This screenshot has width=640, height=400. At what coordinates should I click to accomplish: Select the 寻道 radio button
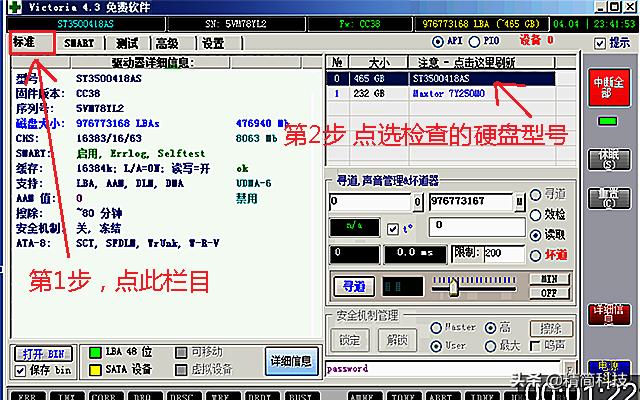(536, 195)
